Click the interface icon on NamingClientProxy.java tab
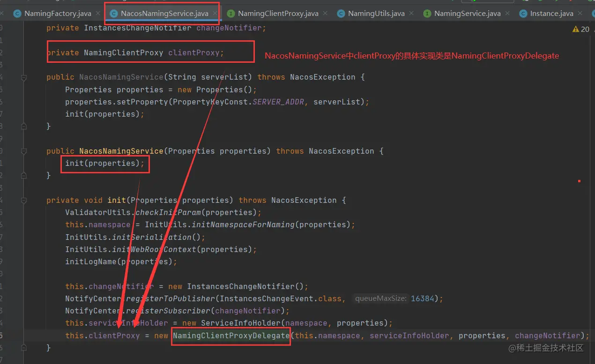The image size is (595, 364). tap(231, 14)
